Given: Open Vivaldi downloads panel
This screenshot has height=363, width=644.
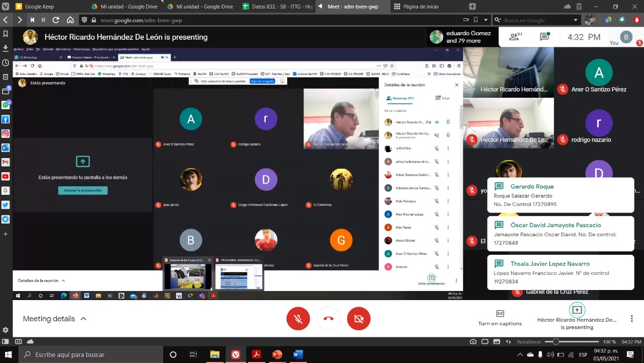Looking at the screenshot, I should [6, 48].
